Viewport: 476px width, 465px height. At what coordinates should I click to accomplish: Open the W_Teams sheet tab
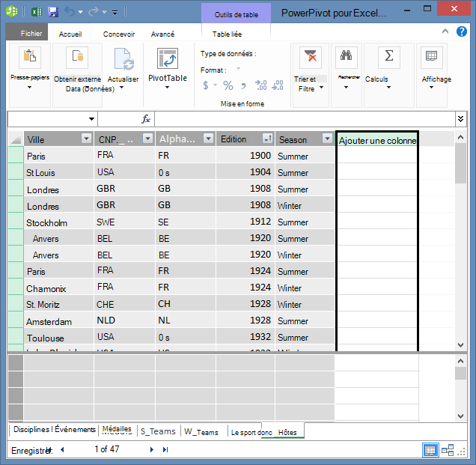tap(201, 432)
